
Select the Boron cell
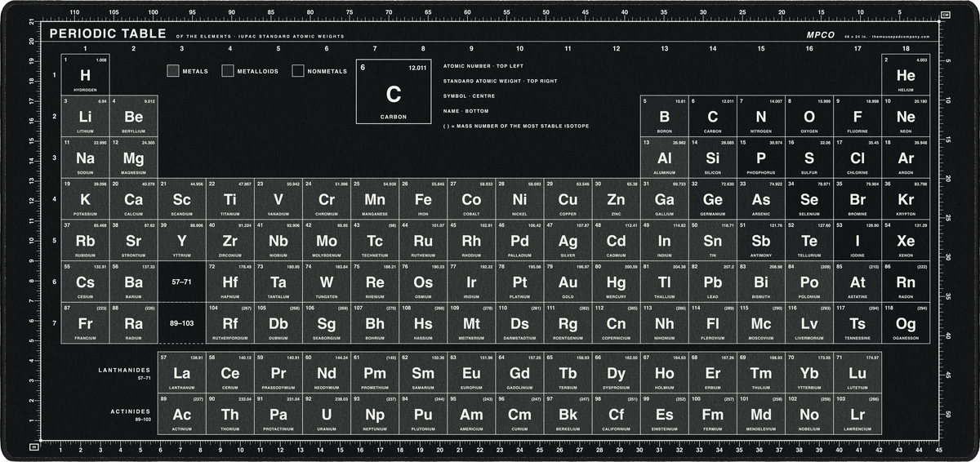click(x=665, y=117)
